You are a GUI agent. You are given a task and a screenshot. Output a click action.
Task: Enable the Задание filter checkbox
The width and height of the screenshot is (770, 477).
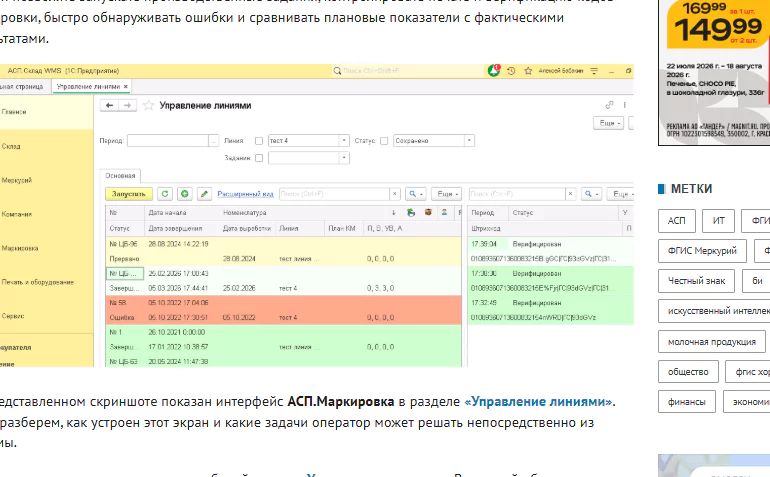point(259,158)
